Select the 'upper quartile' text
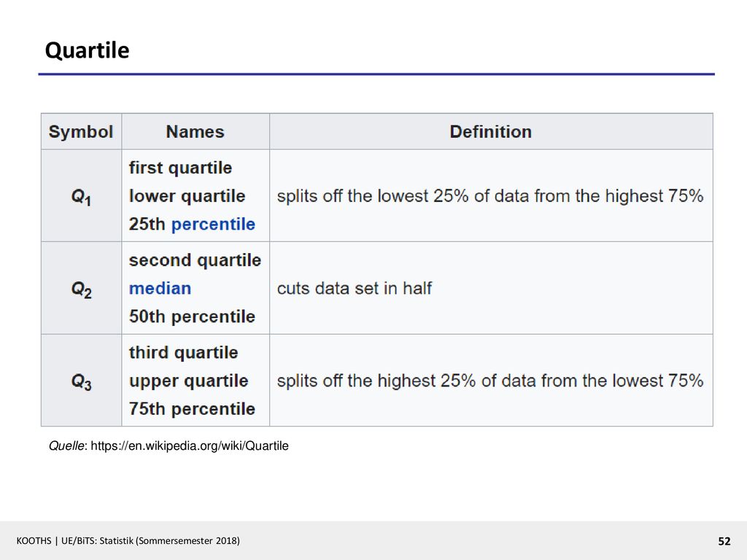The width and height of the screenshot is (747, 560). click(189, 381)
